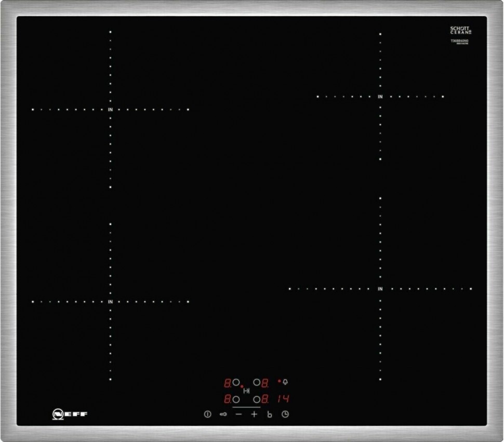
Task: Click the Schott Ceran logo
Action: 460,30
